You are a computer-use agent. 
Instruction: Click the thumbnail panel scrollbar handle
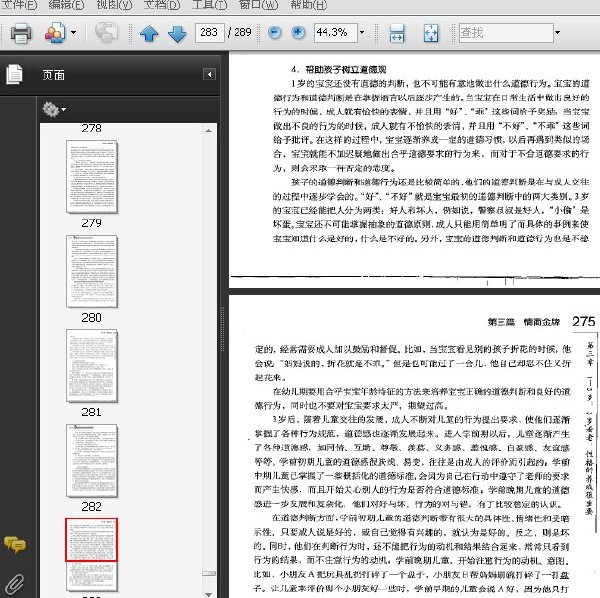click(x=209, y=573)
